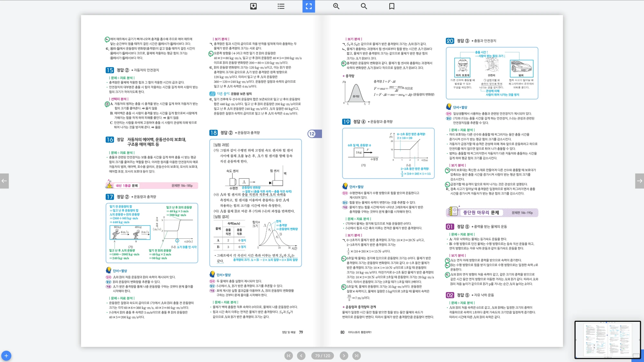
Task: Click the download icon in top toolbar
Action: [x=253, y=6]
